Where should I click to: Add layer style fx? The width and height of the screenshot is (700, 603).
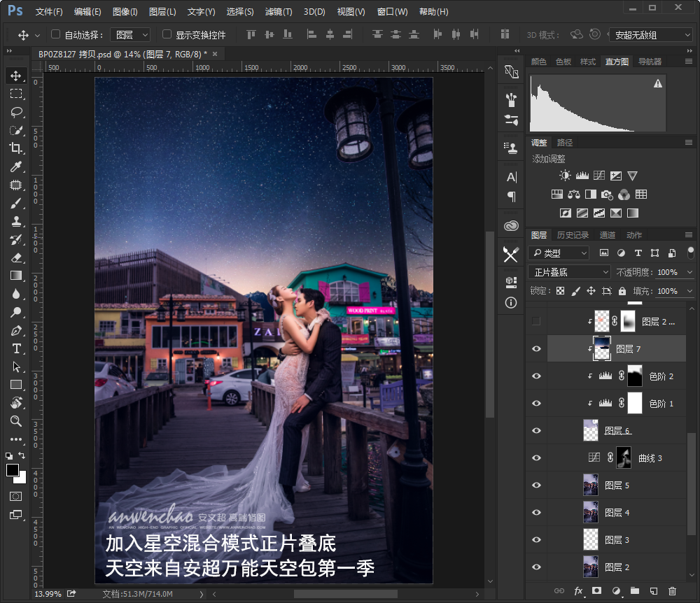click(x=578, y=591)
